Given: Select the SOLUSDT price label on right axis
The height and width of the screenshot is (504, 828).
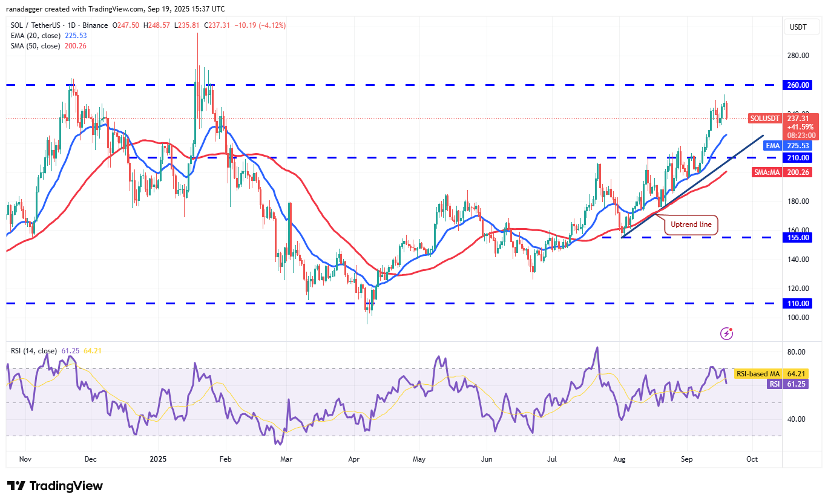Looking at the screenshot, I should [x=765, y=119].
